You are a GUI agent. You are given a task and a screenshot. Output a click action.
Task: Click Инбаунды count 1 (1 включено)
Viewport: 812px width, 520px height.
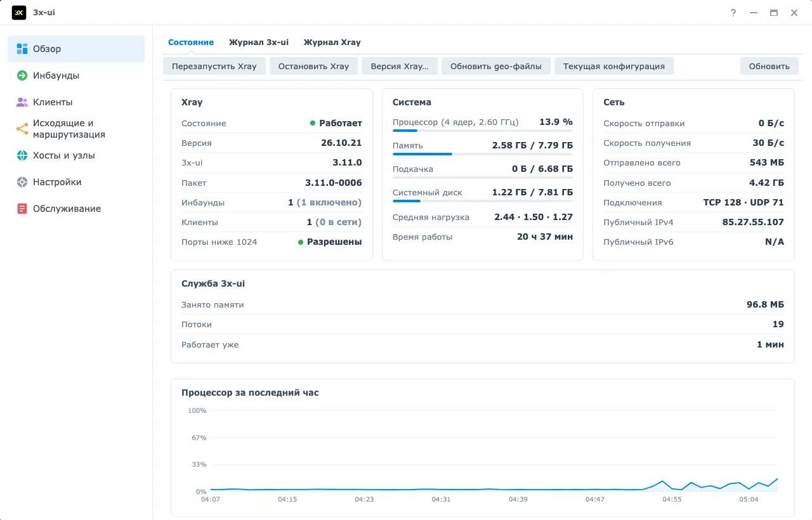[325, 202]
